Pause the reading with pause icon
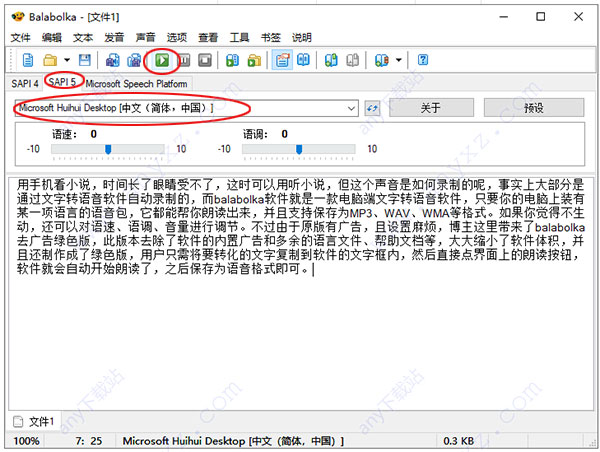This screenshot has height=452, width=600. point(184,60)
